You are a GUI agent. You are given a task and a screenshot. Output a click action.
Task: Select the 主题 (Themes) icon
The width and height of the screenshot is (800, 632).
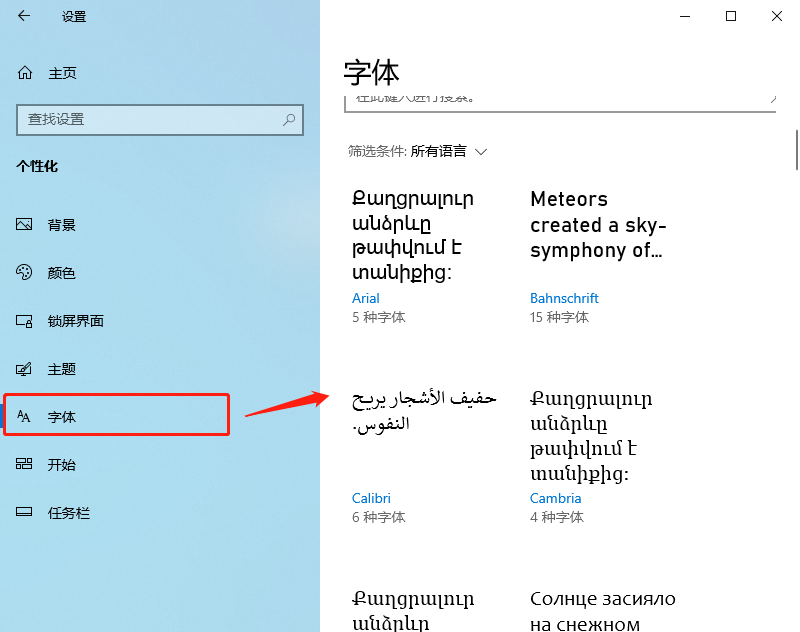24,368
